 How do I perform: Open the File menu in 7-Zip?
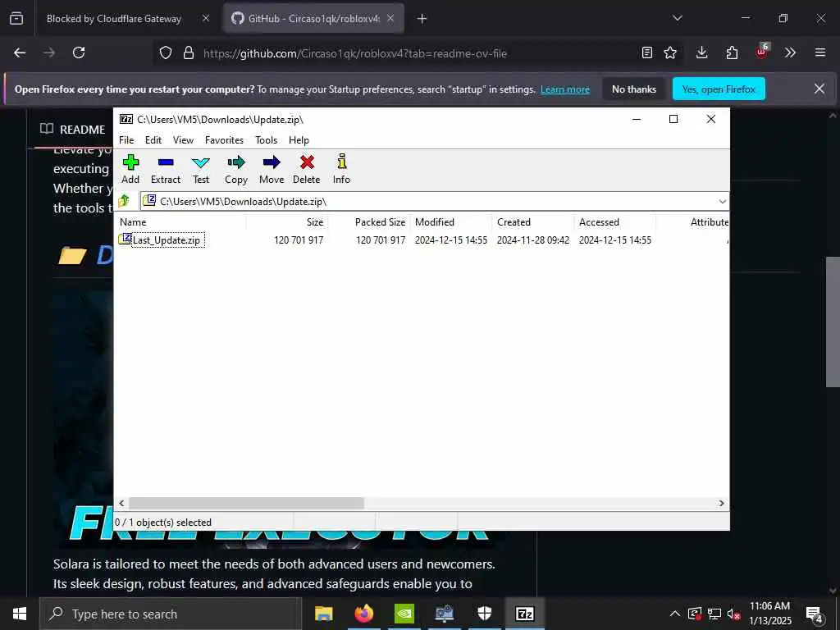[126, 139]
